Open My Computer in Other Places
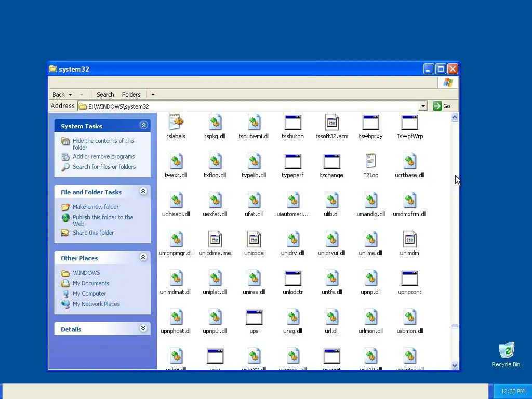Image resolution: width=532 pixels, height=399 pixels. [x=89, y=294]
